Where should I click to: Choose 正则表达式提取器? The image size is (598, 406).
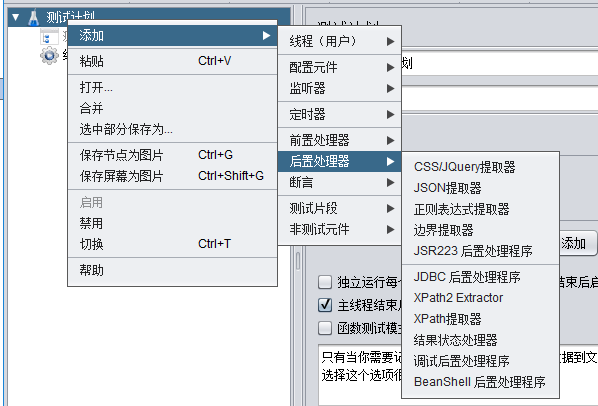click(481, 209)
